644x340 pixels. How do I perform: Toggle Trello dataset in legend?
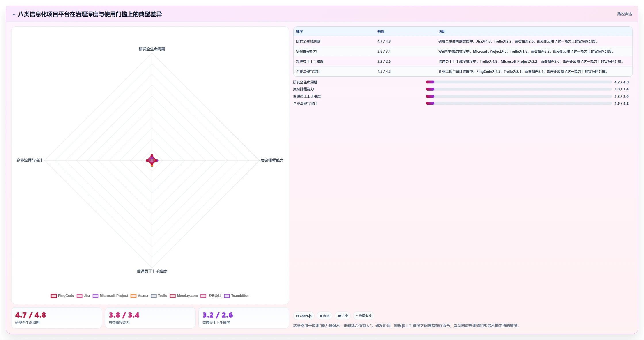pos(159,296)
